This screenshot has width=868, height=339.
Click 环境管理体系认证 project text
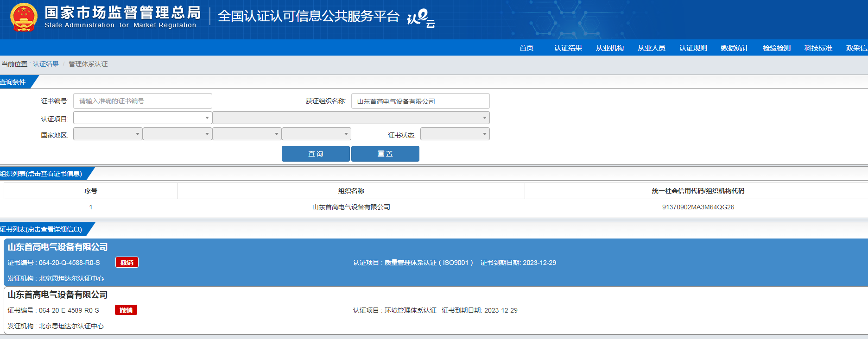[x=395, y=310]
